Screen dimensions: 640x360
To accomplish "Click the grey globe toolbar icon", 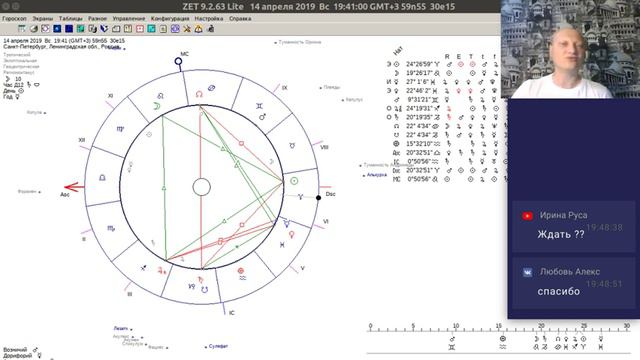I will (33, 29).
